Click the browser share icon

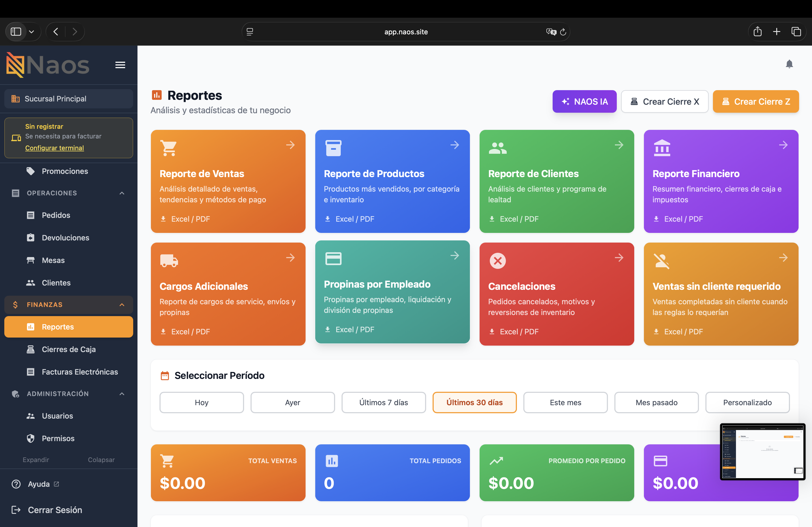pyautogui.click(x=757, y=31)
